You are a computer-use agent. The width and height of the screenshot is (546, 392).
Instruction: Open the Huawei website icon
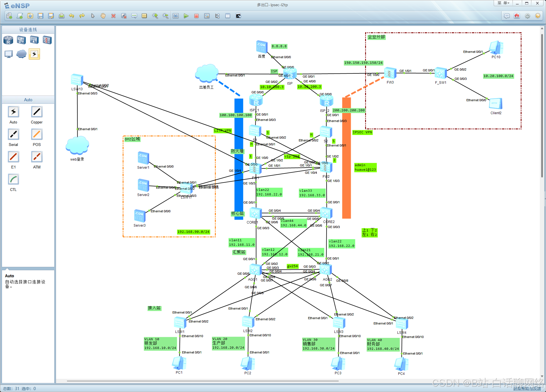pyautogui.click(x=517, y=16)
